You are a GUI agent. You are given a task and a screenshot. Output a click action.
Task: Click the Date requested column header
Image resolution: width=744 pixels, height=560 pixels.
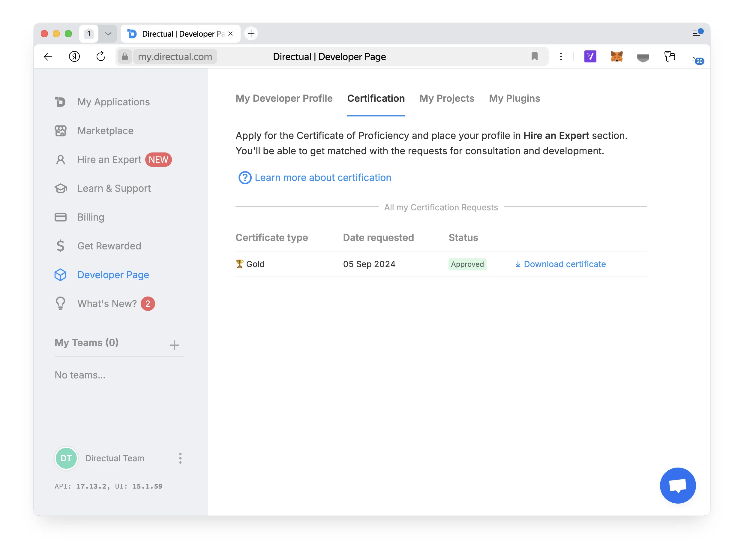[378, 237]
